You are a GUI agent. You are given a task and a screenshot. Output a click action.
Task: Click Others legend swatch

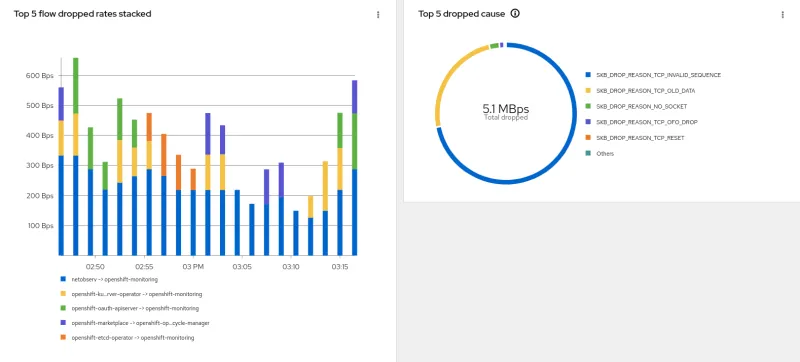588,153
